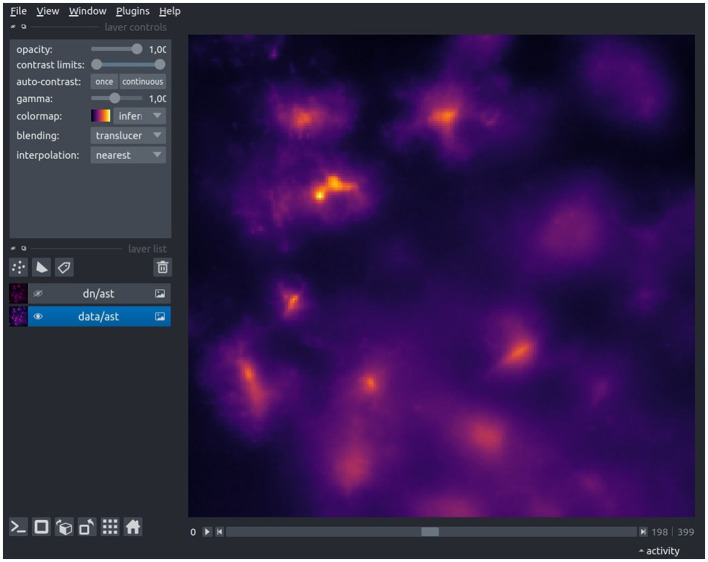Click the gamma slider
708x562 pixels.
tap(115, 98)
